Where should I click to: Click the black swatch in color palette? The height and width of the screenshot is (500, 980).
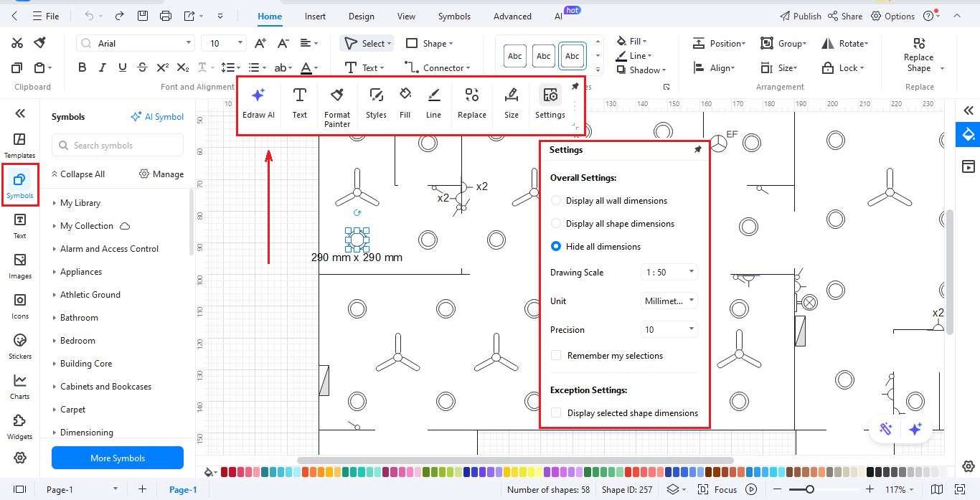pyautogui.click(x=870, y=472)
